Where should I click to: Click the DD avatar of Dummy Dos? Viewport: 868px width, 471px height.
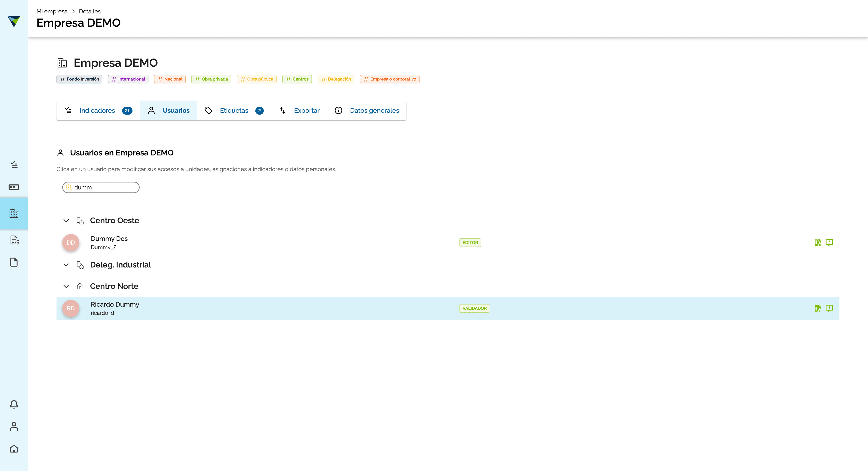click(71, 242)
